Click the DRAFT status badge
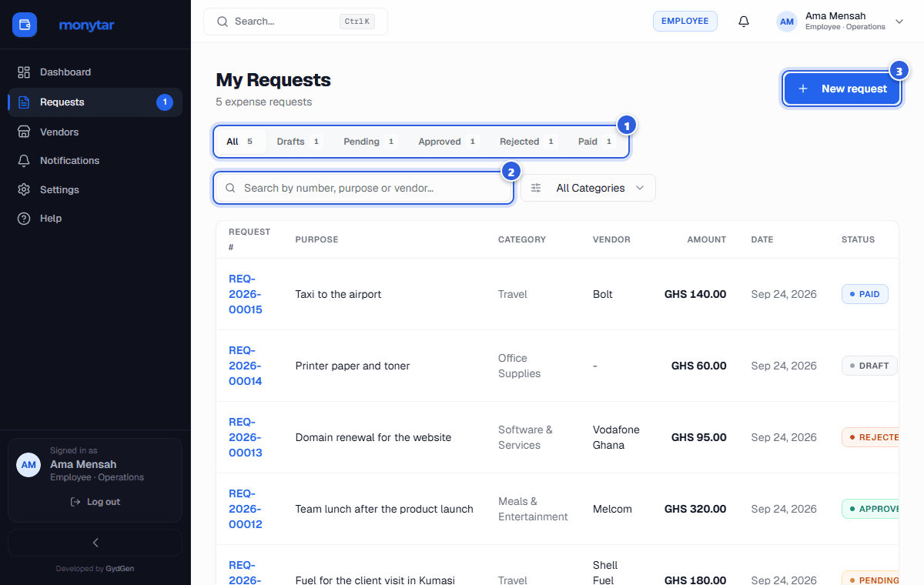This screenshot has width=924, height=585. (869, 366)
